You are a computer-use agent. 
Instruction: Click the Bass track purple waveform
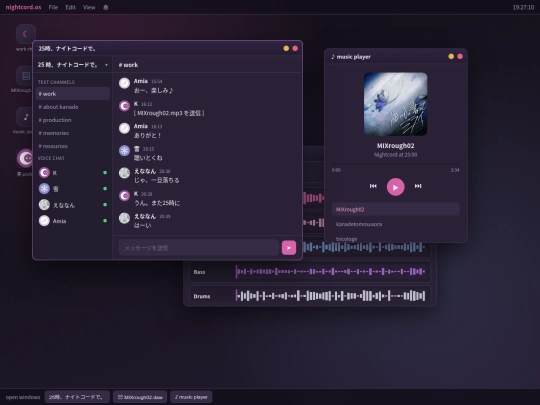pyautogui.click(x=330, y=271)
